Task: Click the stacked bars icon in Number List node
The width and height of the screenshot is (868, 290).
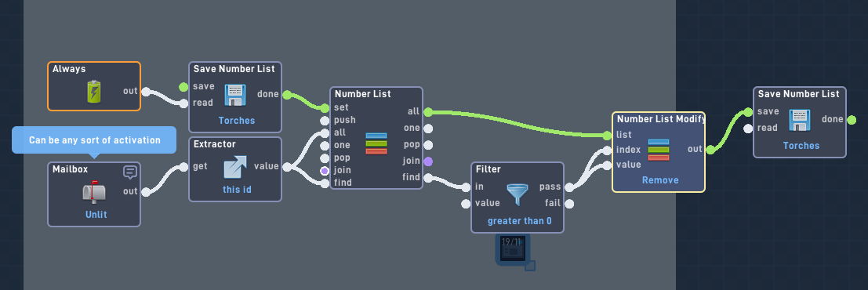Action: [376, 143]
